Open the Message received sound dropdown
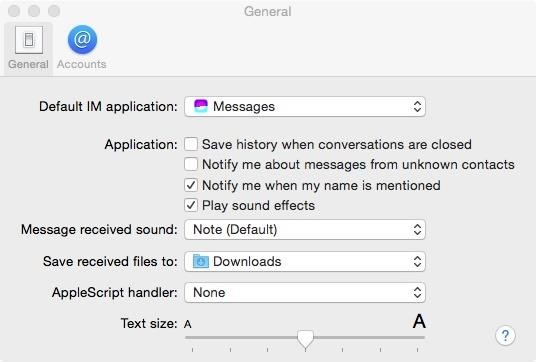Viewport: 536px width, 362px height. 305,229
